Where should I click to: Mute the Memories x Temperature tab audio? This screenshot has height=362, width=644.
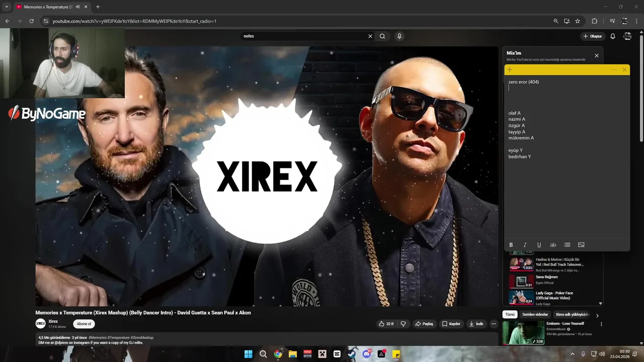coord(77,7)
